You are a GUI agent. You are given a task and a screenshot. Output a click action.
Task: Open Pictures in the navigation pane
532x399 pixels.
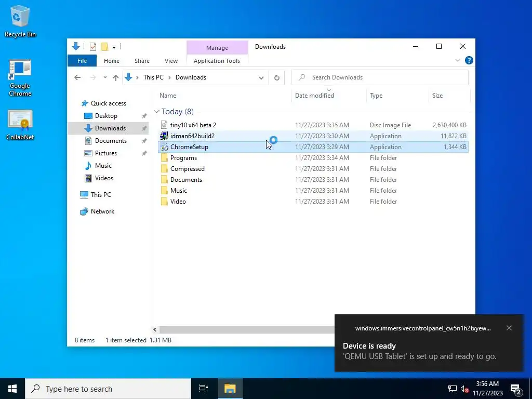click(x=100, y=153)
